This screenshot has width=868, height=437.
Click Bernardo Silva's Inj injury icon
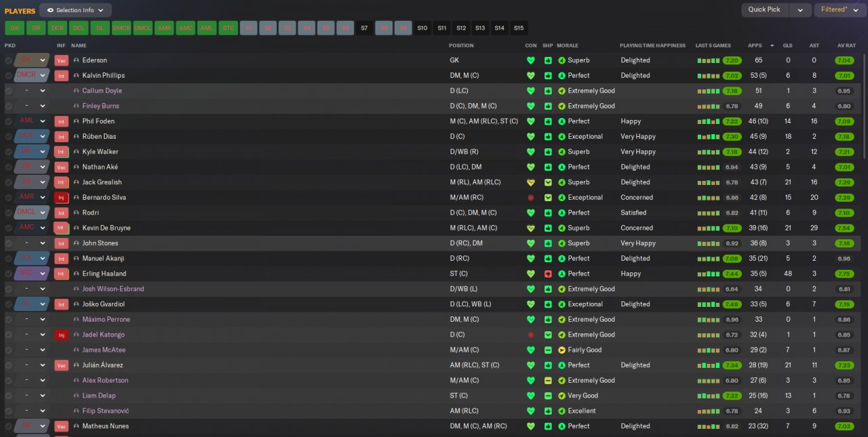click(61, 198)
